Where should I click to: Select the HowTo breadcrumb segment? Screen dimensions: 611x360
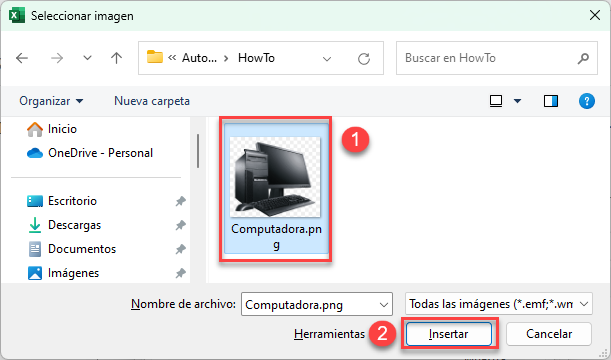pos(256,58)
